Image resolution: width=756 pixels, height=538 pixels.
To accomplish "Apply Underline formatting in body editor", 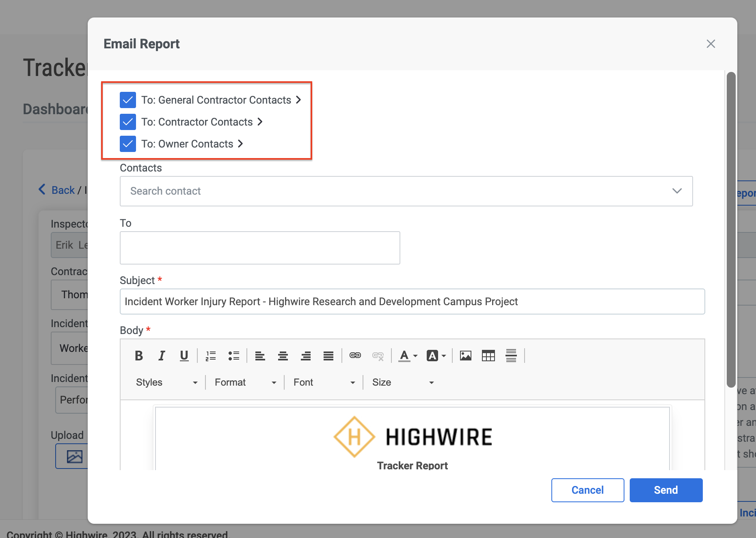I will pos(184,356).
